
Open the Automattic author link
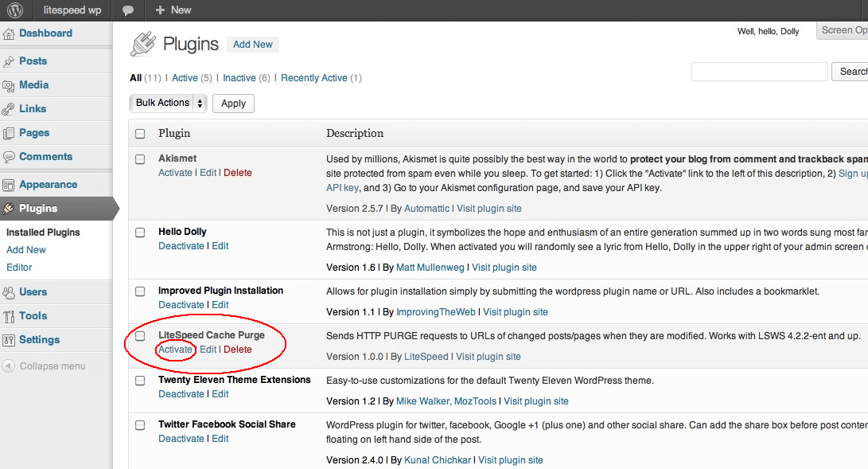point(426,208)
